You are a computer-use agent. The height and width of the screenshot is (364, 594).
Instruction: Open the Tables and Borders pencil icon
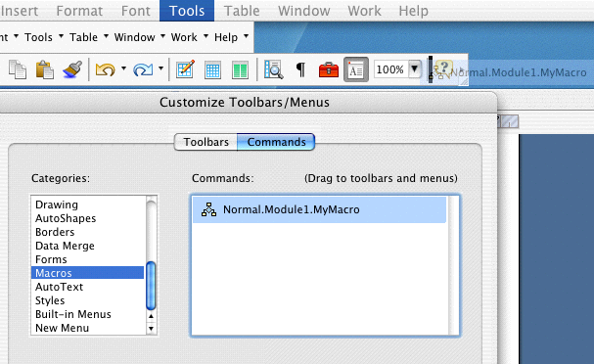185,69
